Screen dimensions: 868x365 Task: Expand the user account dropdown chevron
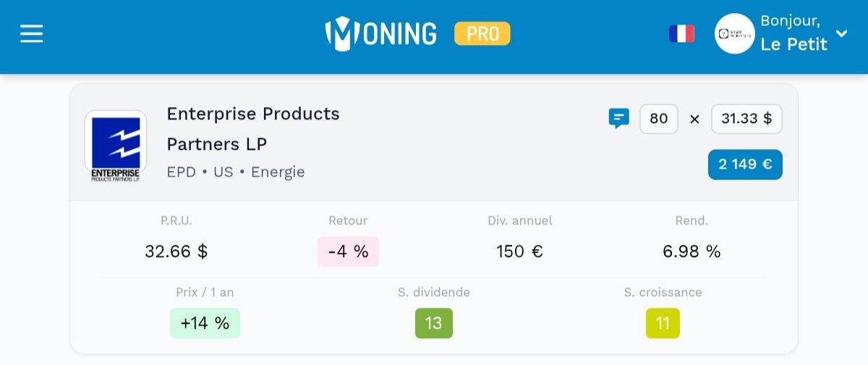[x=841, y=33]
